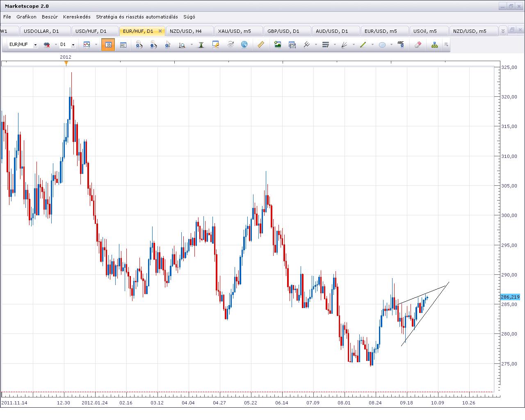525x420 pixels.
Task: Open the Grafikon menu
Action: click(x=26, y=17)
